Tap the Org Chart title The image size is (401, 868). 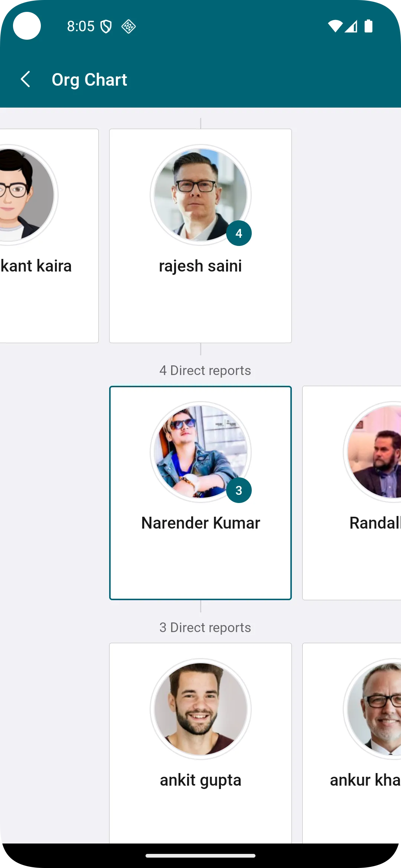[x=89, y=80]
